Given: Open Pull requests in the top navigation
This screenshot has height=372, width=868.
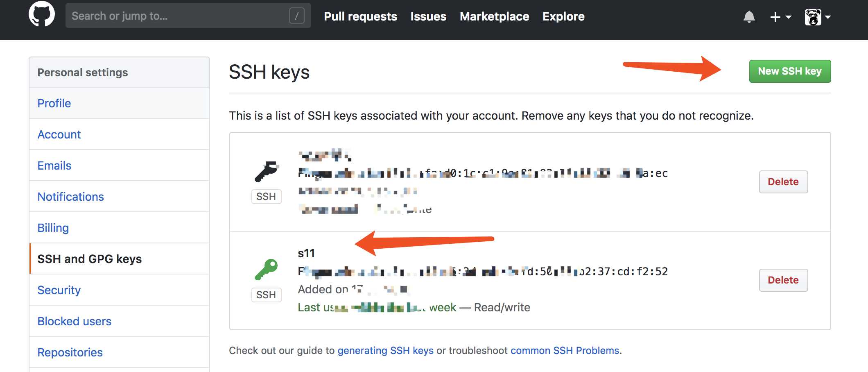Looking at the screenshot, I should click(360, 16).
